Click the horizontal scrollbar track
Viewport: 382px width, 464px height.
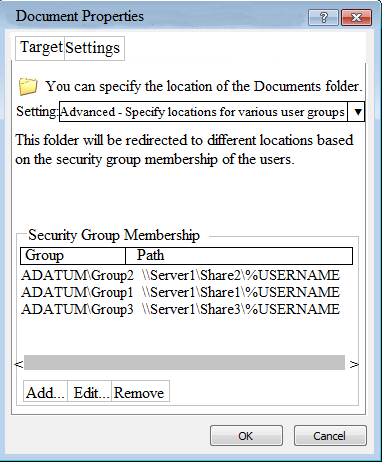(x=184, y=363)
